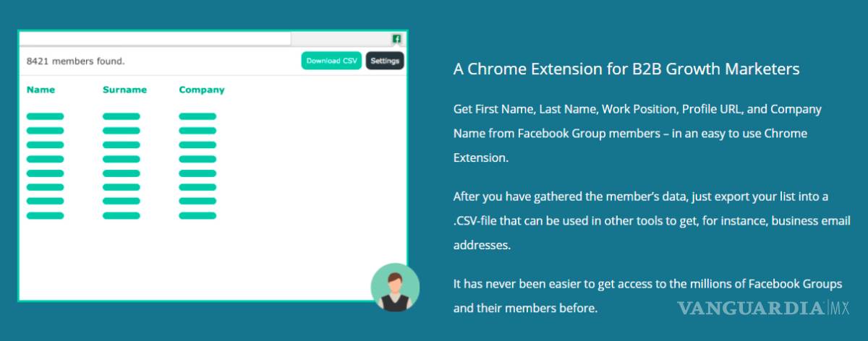Click paragraph starting 'It has never been easier'
868x341 pixels.
(x=647, y=296)
